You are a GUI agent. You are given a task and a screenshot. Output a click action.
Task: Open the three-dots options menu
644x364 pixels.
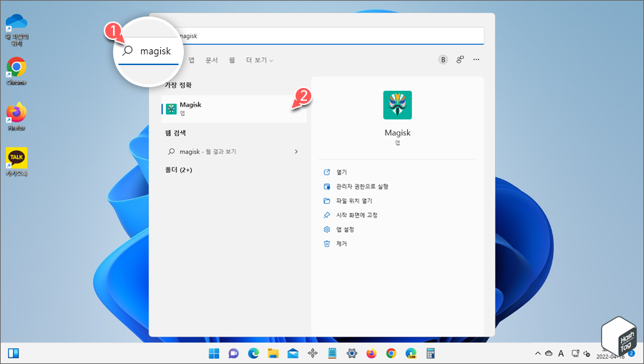pos(476,60)
